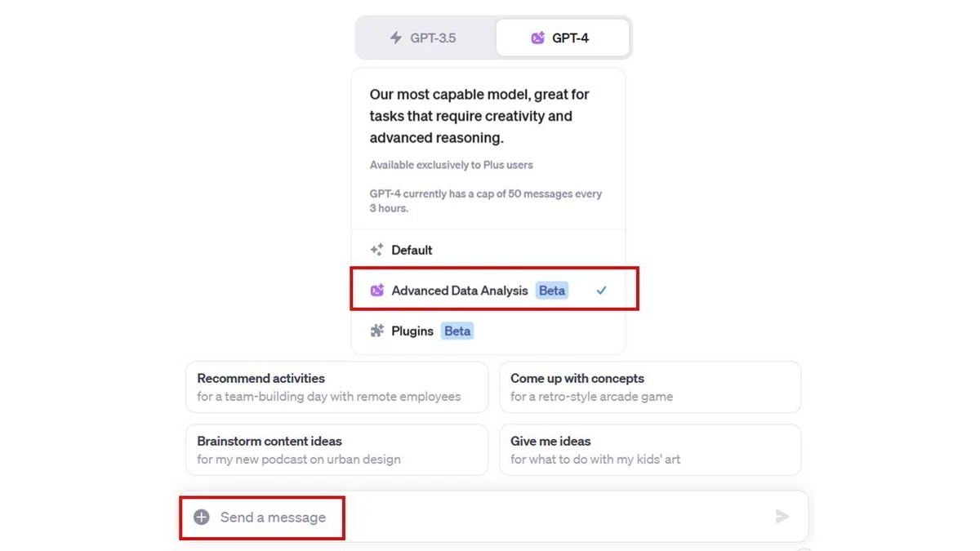The width and height of the screenshot is (980, 551).
Task: Click the purple Advanced Data Analysis icon
Action: (x=376, y=290)
